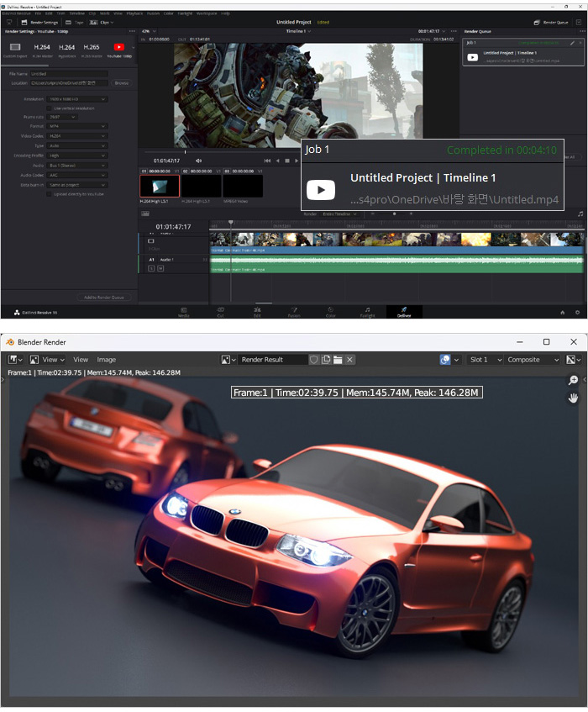Select clip 01 thumbnail H.264 High
The image size is (588, 712).
coord(160,186)
